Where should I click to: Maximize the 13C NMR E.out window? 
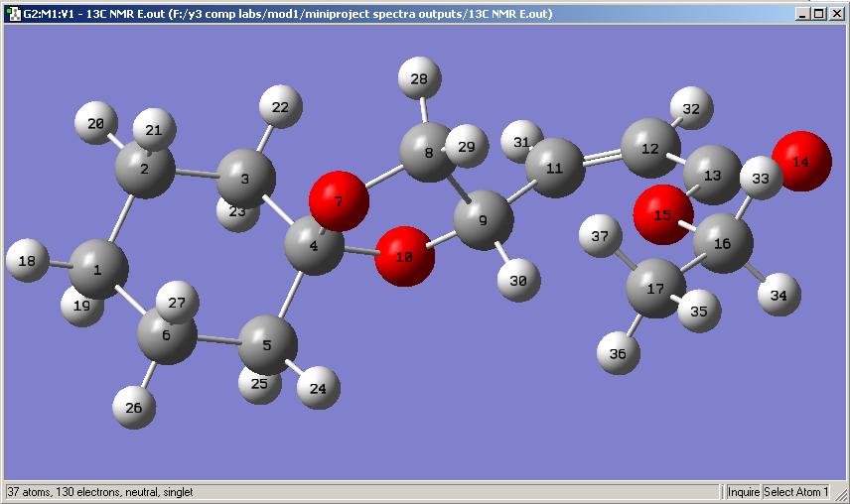click(x=818, y=14)
